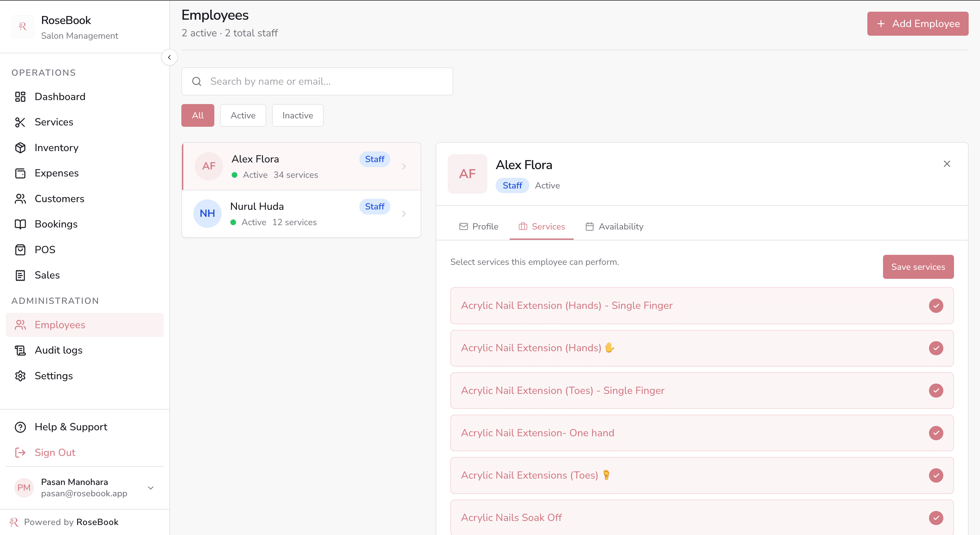
Task: Open Dashboard from the sidebar
Action: [84, 97]
